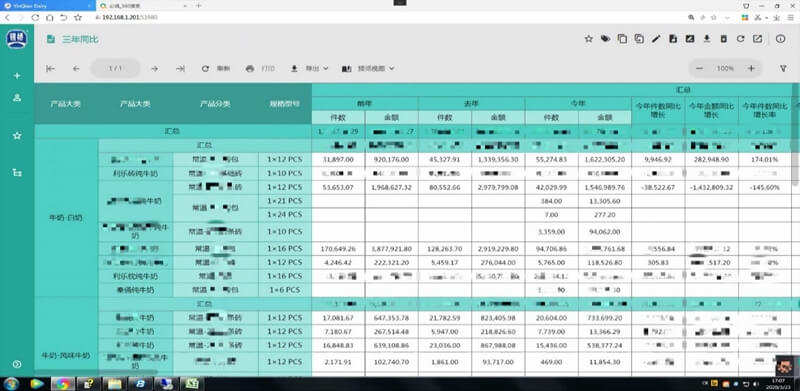Go to next report page arrow
This screenshot has height=391, width=800.
pyautogui.click(x=155, y=68)
